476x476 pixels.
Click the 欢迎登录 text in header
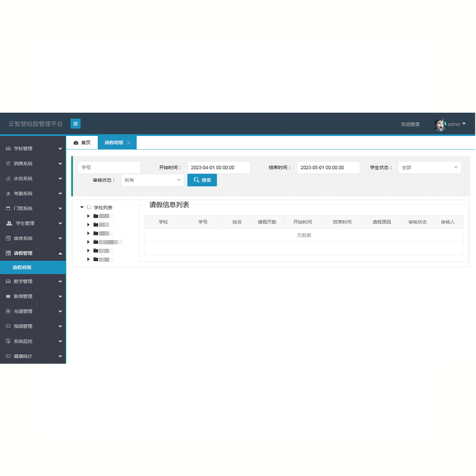click(x=410, y=124)
